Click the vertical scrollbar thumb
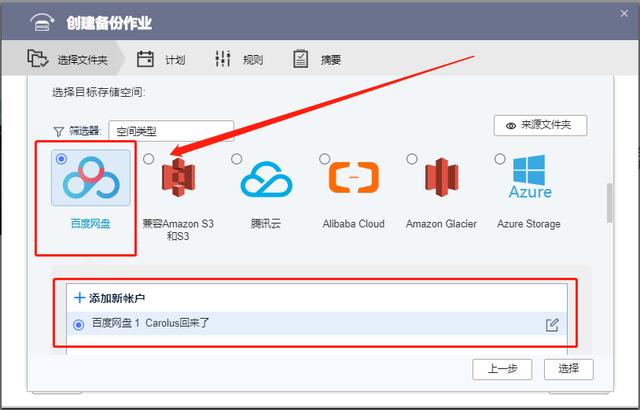 (x=609, y=203)
